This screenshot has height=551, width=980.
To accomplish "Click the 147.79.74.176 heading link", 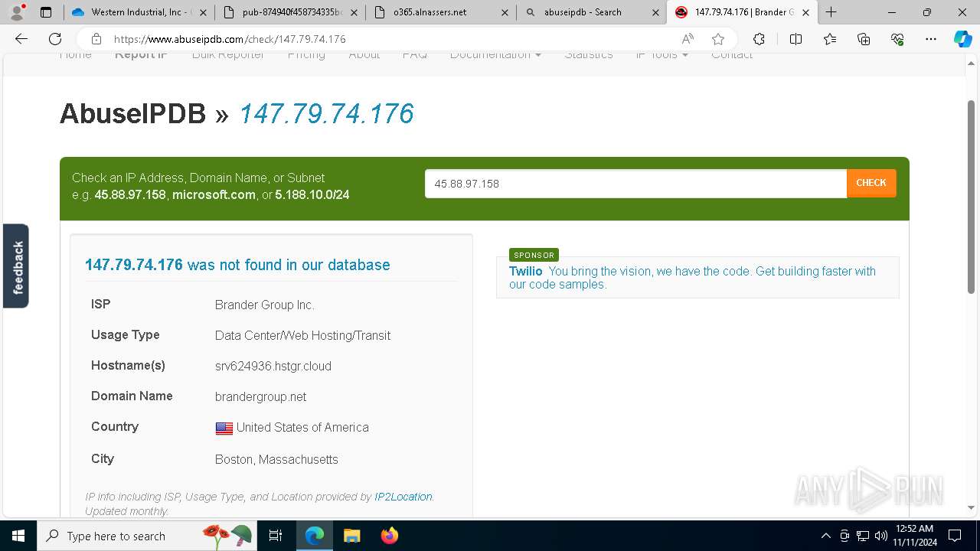I will [326, 114].
